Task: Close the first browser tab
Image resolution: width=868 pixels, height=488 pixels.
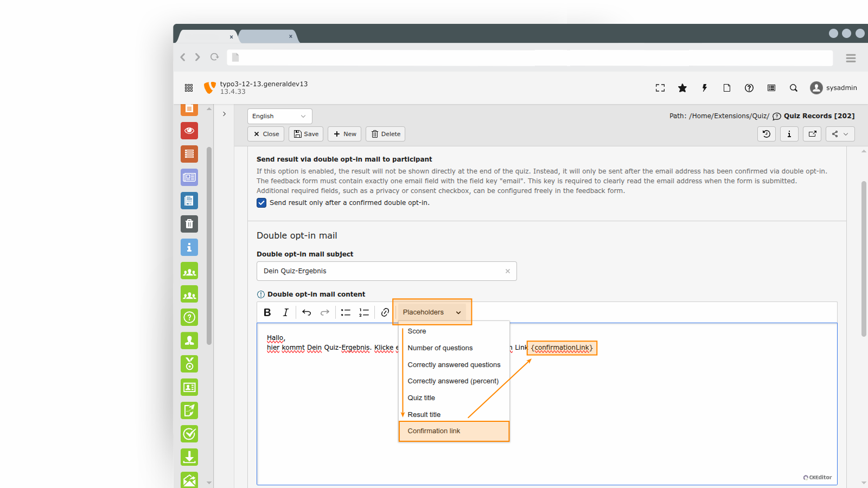Action: [231, 37]
